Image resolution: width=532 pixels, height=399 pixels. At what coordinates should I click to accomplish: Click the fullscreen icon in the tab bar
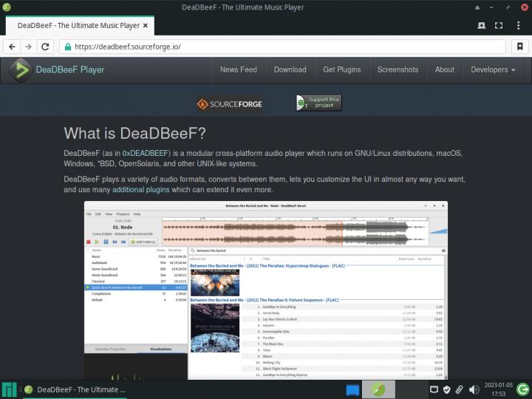coord(499,25)
